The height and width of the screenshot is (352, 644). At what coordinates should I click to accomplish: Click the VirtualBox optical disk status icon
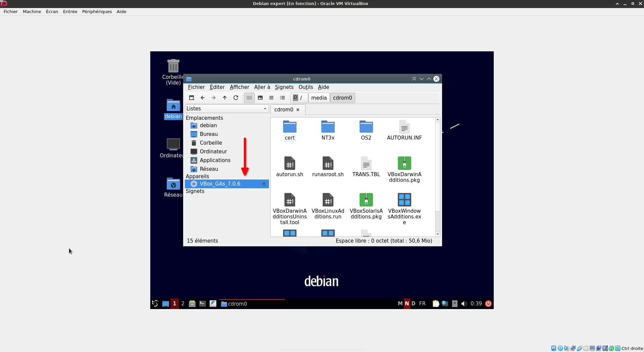pos(560,348)
